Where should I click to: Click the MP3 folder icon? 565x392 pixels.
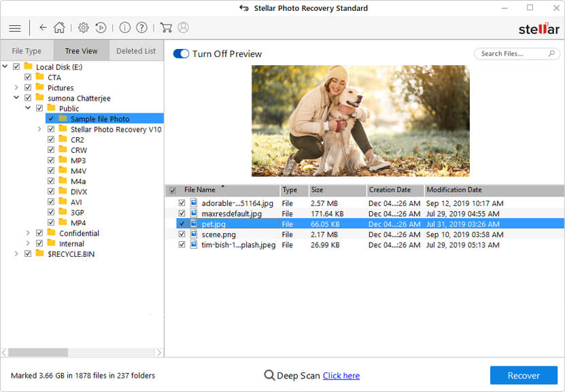(63, 160)
